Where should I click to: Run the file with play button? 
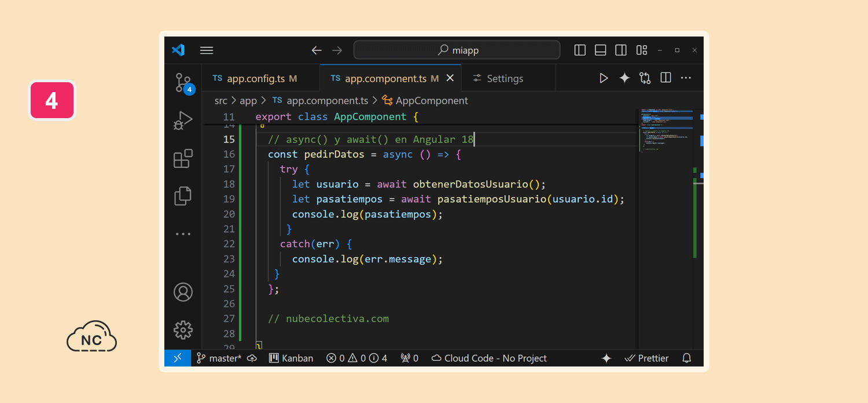point(604,78)
